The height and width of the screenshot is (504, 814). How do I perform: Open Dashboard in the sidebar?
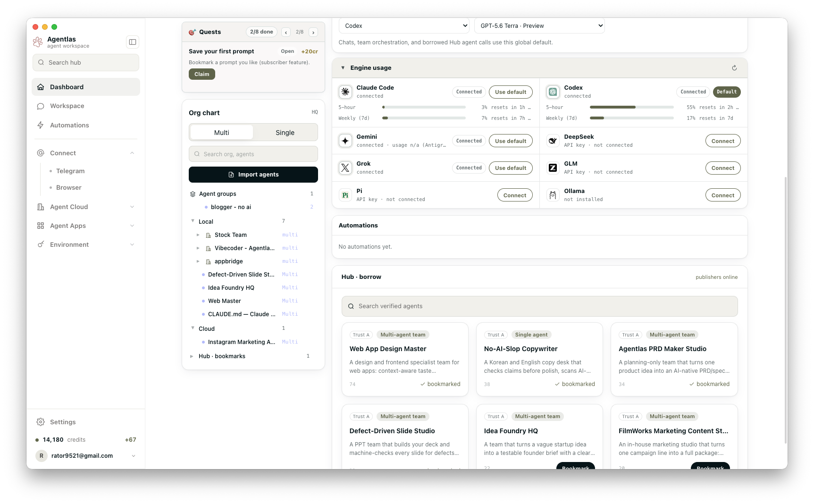[86, 87]
